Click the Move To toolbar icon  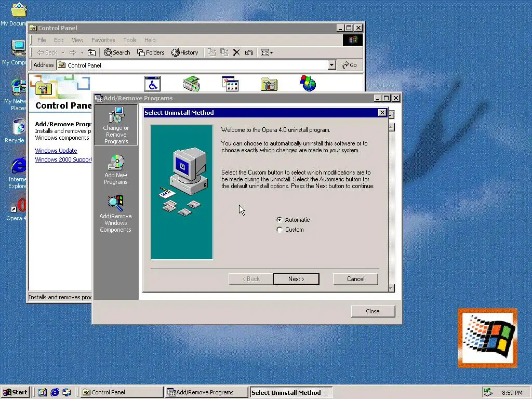point(212,52)
